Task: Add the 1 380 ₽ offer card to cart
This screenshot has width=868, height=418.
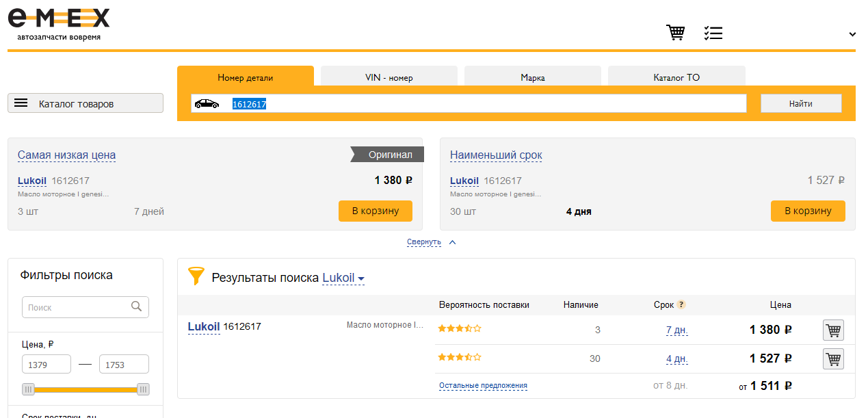Action: [376, 211]
